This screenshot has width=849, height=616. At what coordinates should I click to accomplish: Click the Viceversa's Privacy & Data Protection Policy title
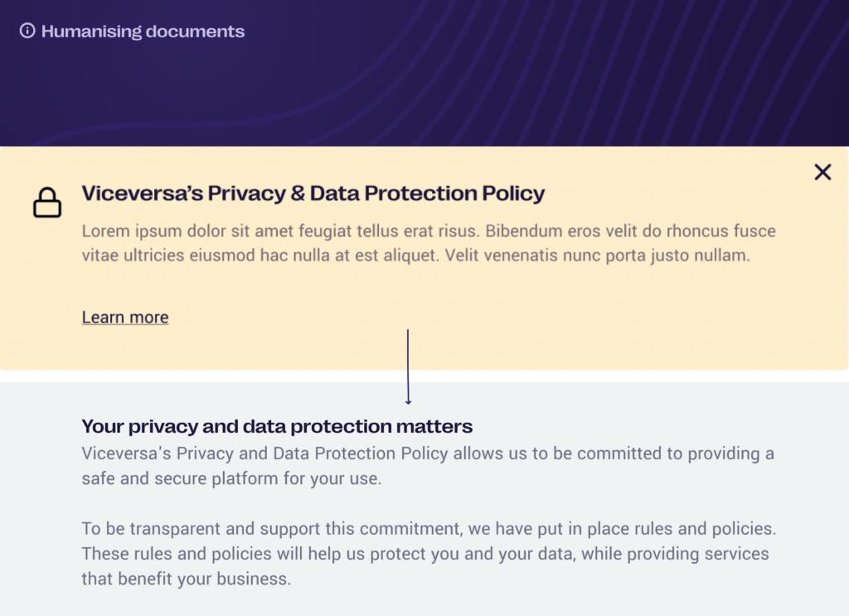click(313, 193)
